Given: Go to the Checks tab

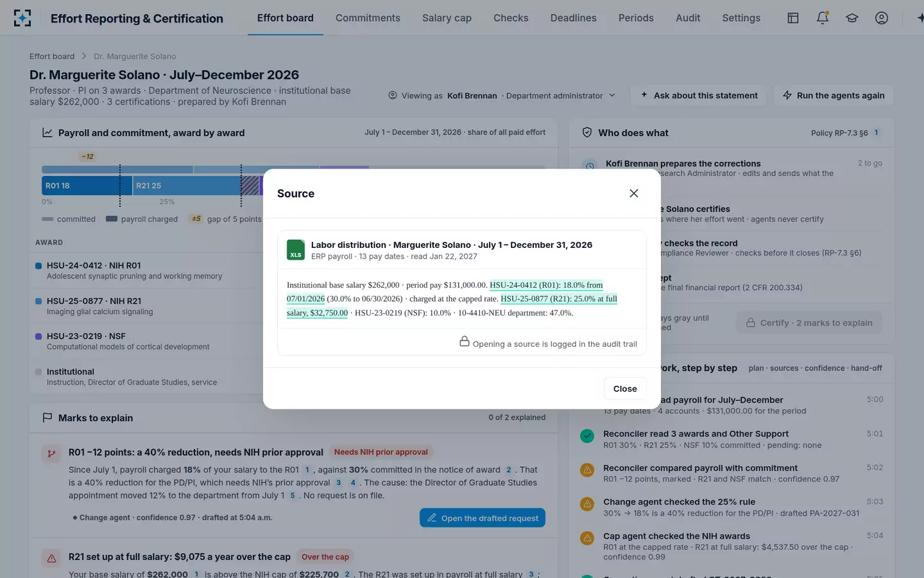Looking at the screenshot, I should tap(511, 18).
